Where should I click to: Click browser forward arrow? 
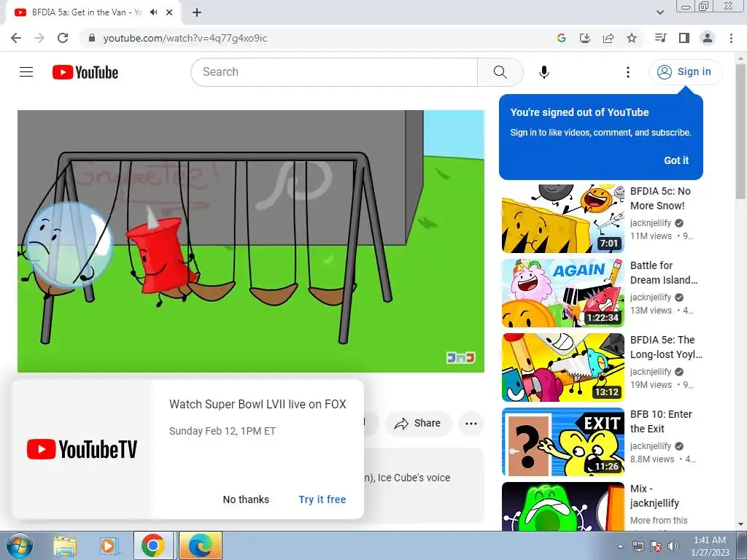click(x=39, y=38)
